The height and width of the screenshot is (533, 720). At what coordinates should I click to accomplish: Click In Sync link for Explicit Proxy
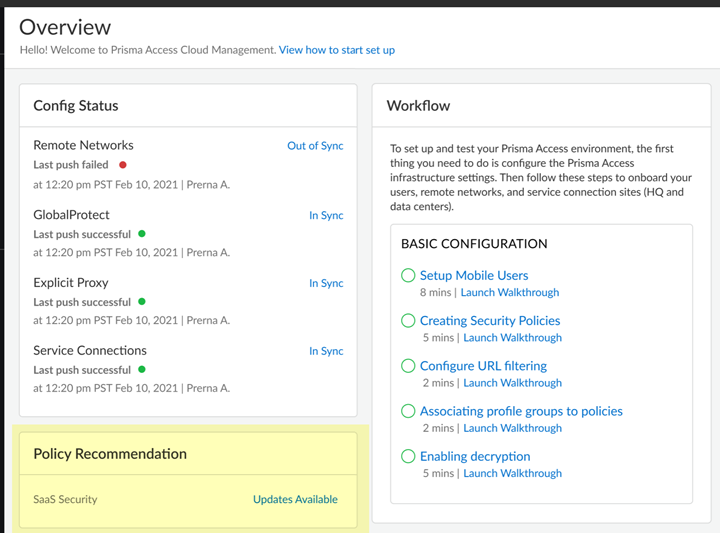pos(326,283)
